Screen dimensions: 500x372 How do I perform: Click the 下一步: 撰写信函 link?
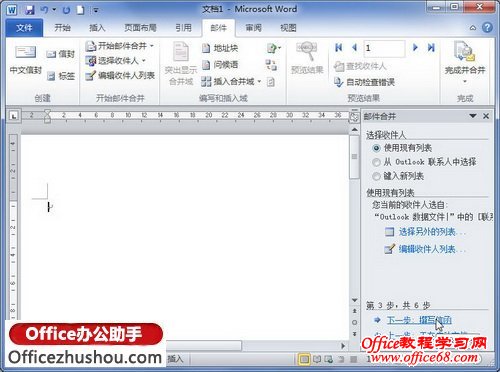coord(419,320)
